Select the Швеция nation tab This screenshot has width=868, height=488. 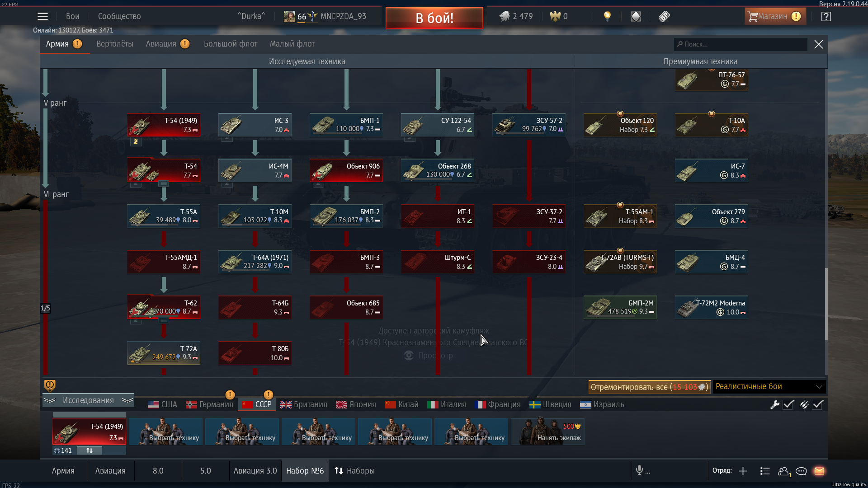click(550, 404)
